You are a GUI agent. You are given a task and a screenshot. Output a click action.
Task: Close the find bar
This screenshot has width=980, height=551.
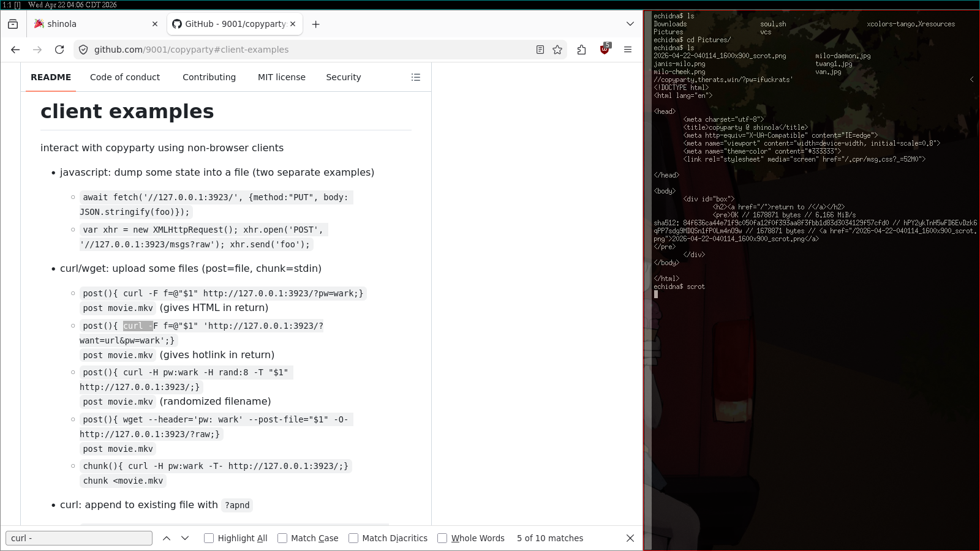click(x=630, y=538)
